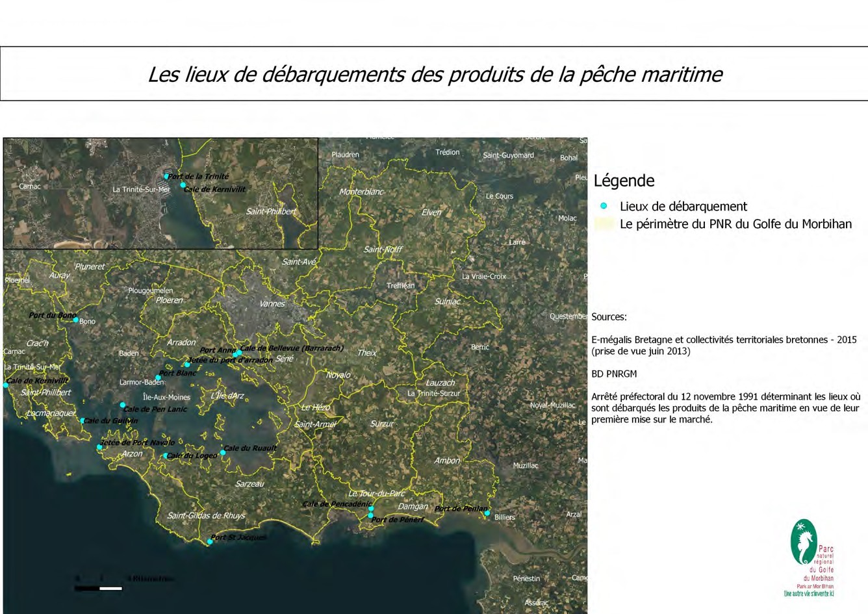Click the Pluneret label
This screenshot has height=614, width=868.
(x=90, y=266)
